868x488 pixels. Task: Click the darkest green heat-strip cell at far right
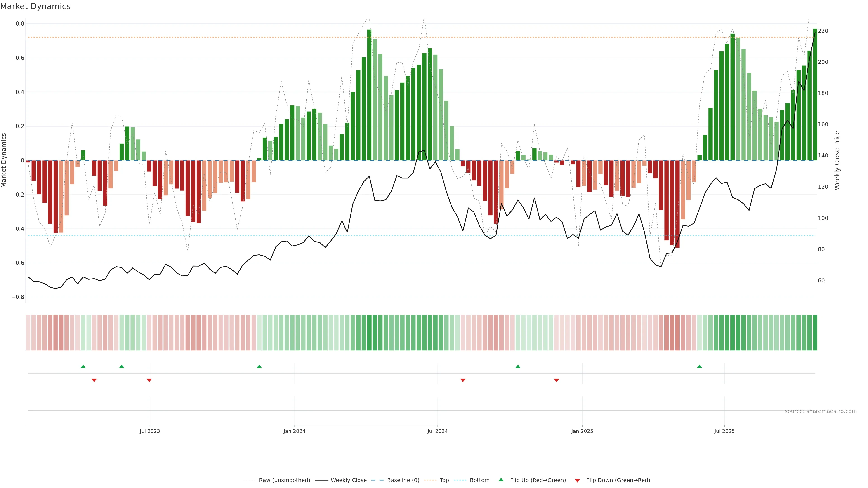click(815, 332)
